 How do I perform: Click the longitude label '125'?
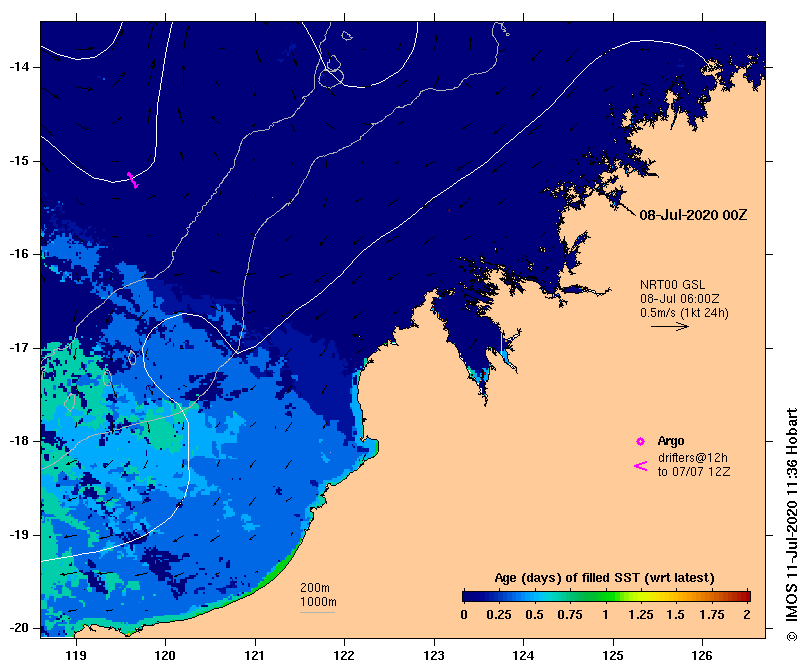pyautogui.click(x=613, y=655)
